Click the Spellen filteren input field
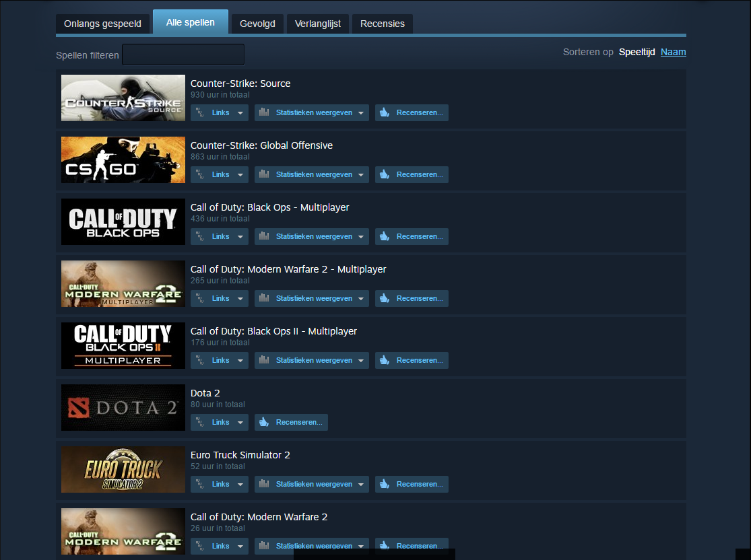 tap(183, 55)
